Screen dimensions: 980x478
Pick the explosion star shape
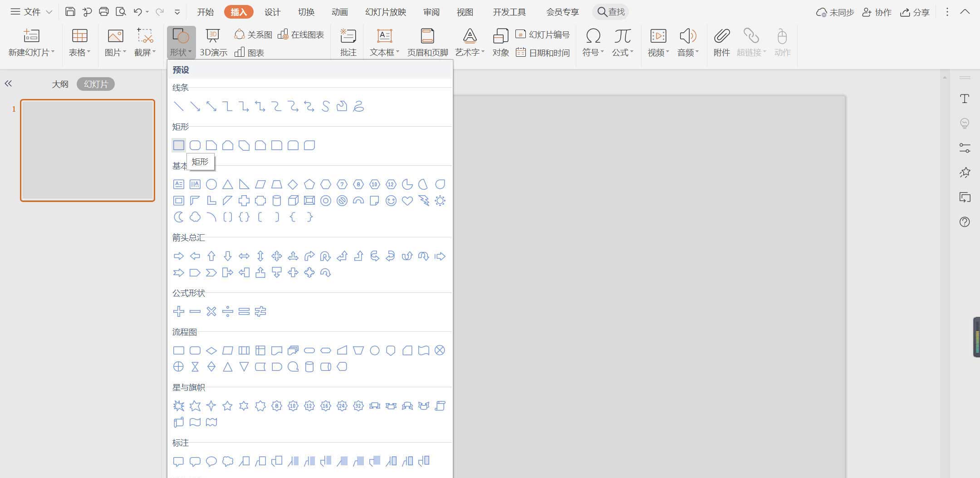coord(179,406)
